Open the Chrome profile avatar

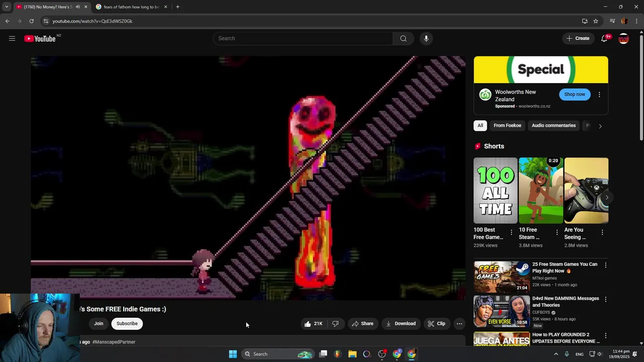(x=624, y=21)
